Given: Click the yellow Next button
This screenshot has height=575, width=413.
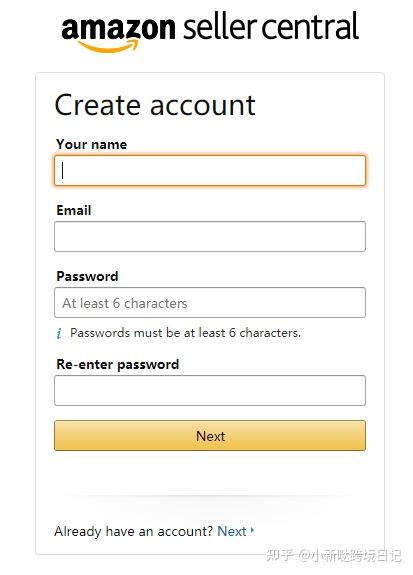Looking at the screenshot, I should click(x=210, y=436).
